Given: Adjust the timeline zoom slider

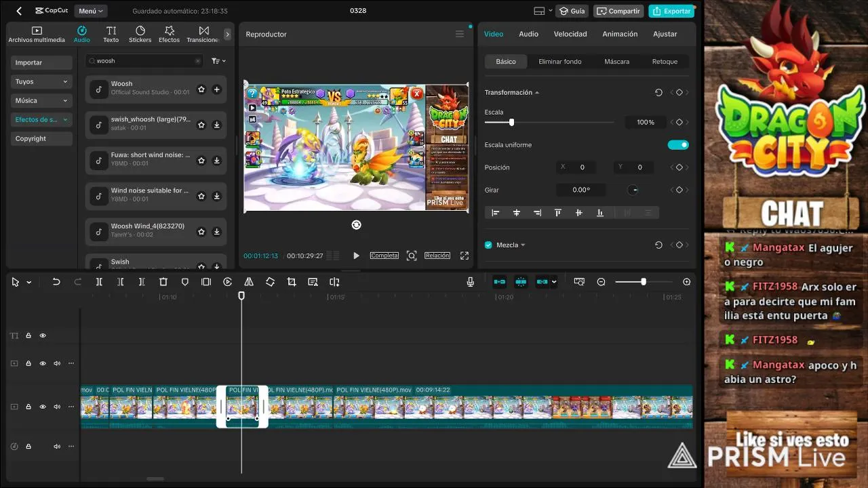Looking at the screenshot, I should point(643,282).
